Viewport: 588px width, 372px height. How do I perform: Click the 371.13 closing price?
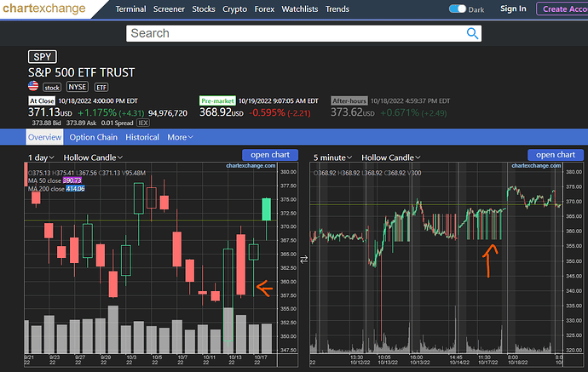coord(43,112)
